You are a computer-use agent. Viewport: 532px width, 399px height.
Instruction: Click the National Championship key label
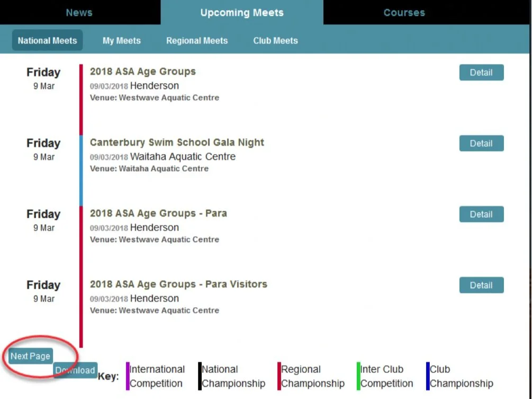coord(233,376)
